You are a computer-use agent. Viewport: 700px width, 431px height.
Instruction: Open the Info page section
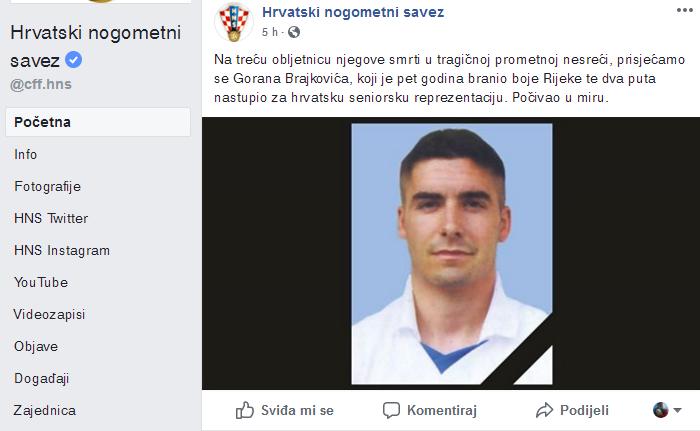(x=25, y=155)
